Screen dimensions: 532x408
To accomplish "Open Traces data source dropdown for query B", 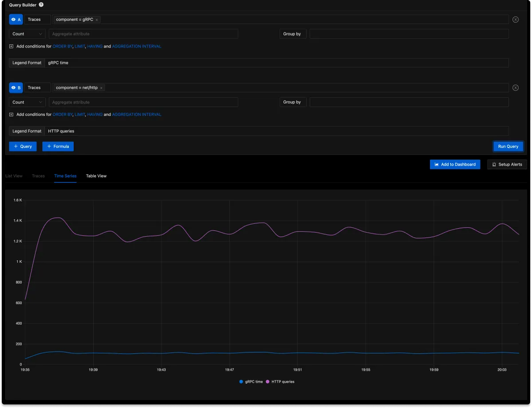I will (x=37, y=87).
